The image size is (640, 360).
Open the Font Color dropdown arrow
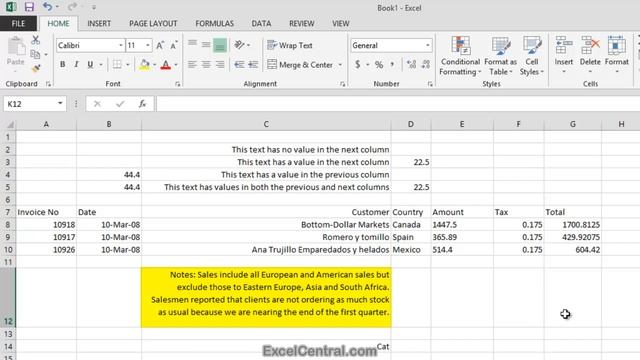point(176,65)
